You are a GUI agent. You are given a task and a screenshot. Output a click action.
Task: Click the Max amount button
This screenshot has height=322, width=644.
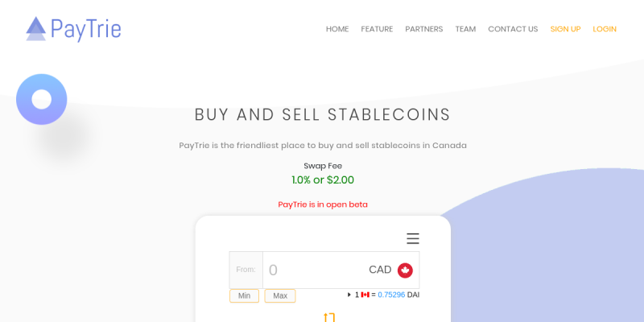[280, 295]
